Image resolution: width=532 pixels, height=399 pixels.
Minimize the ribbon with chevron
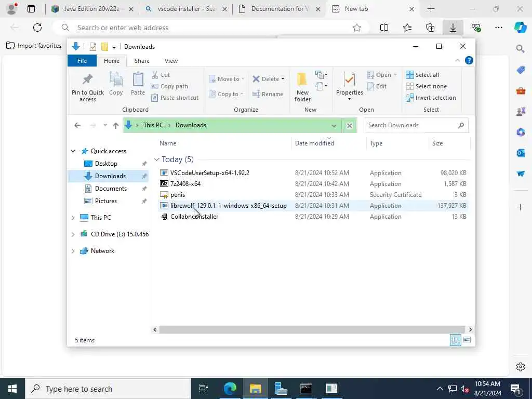[457, 60]
